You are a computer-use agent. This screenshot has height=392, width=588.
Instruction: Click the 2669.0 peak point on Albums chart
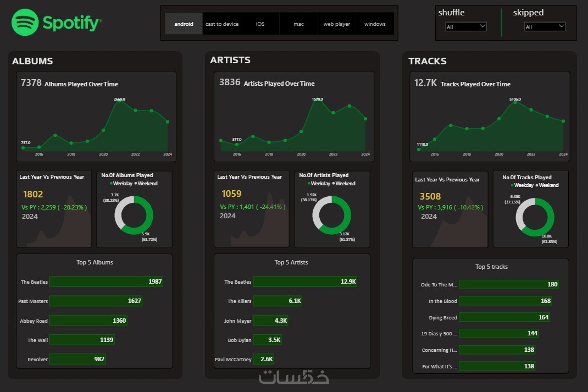tap(119, 102)
